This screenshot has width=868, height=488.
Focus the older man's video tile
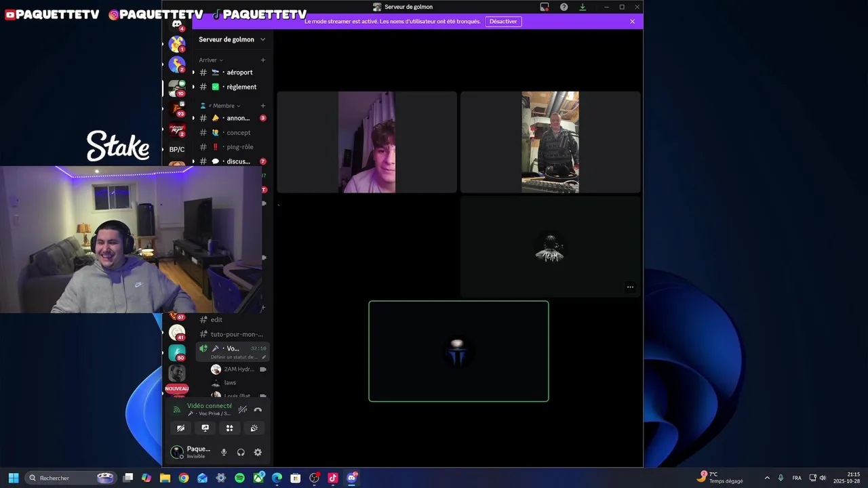pos(550,142)
